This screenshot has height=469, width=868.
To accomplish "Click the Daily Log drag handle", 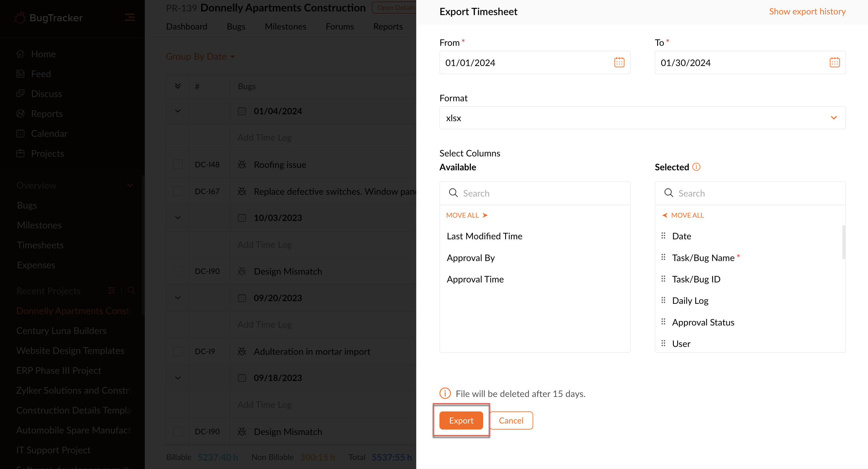I will point(663,300).
